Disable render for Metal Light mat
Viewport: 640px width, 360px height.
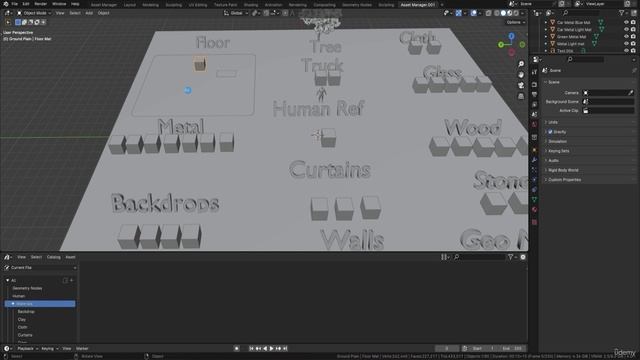coord(633,43)
